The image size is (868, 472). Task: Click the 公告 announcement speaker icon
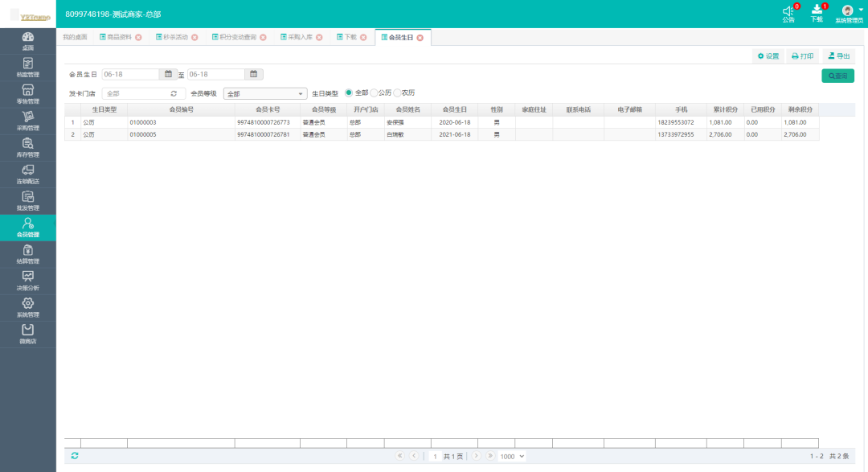[x=788, y=12]
